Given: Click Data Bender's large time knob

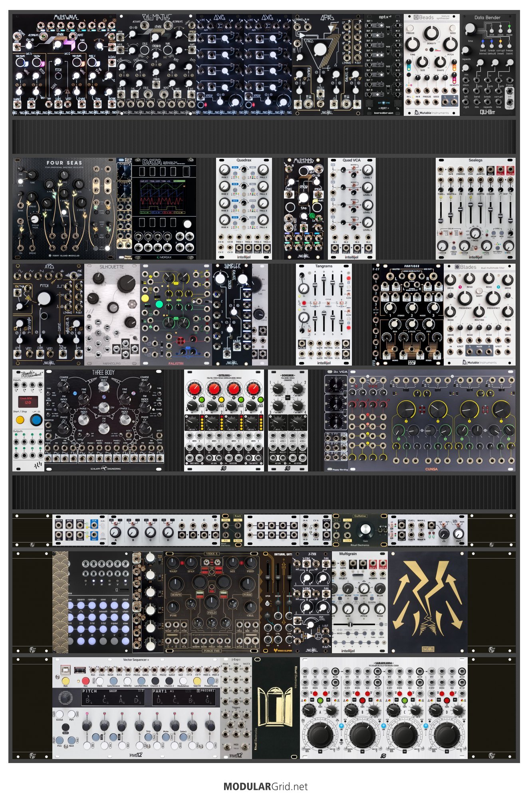Looking at the screenshot, I should pyautogui.click(x=470, y=29).
